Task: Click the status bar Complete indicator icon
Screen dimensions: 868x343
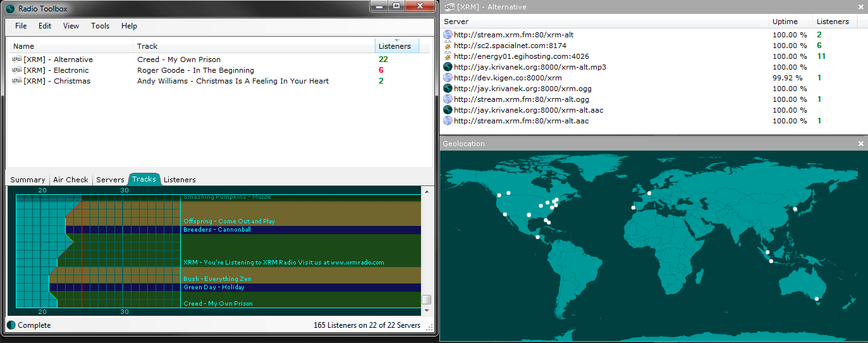Action: tap(11, 325)
